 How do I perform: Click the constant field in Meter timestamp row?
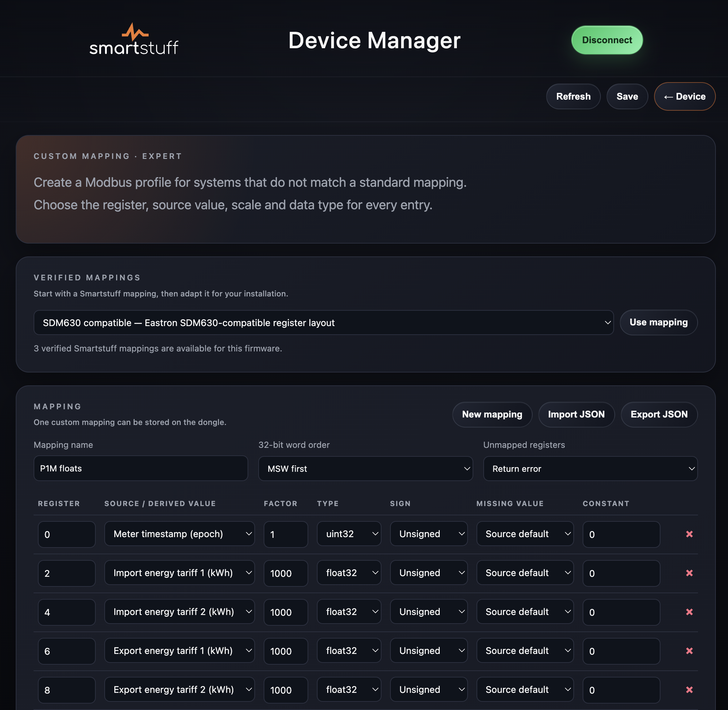click(621, 534)
